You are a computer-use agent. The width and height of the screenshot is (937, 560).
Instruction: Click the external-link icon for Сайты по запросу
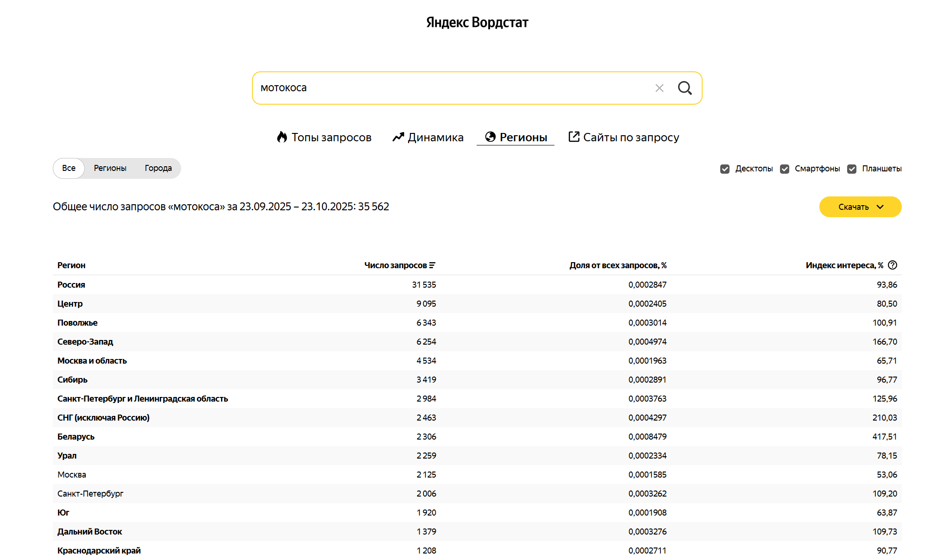574,136
